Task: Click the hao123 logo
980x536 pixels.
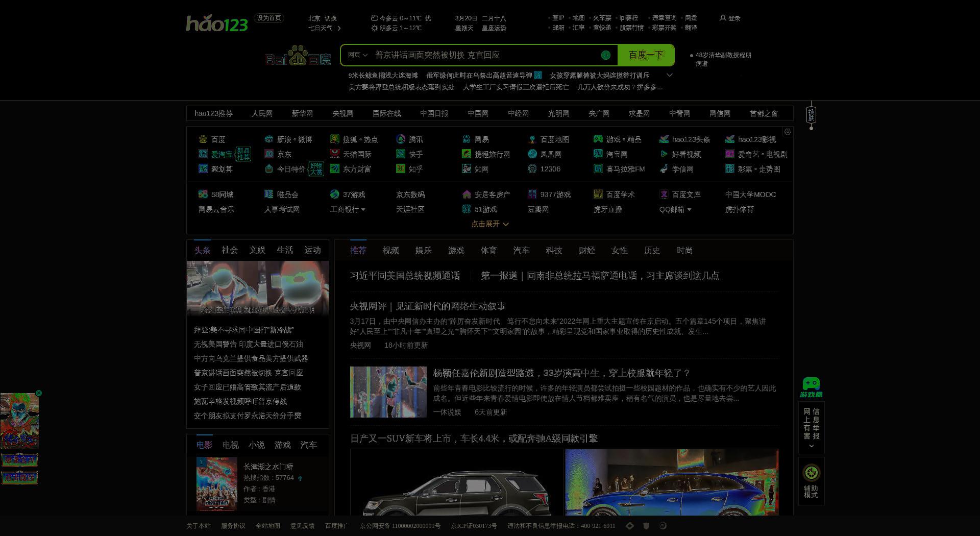Action: (217, 24)
